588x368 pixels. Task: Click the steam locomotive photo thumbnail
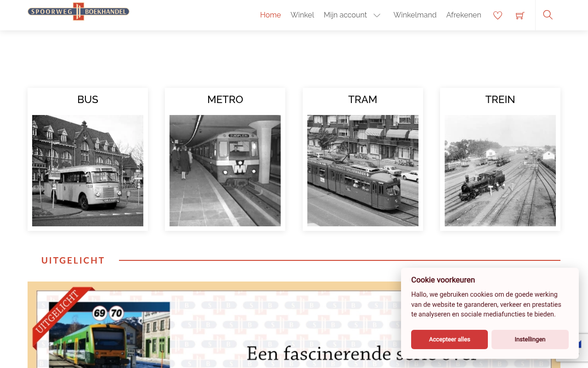click(500, 171)
